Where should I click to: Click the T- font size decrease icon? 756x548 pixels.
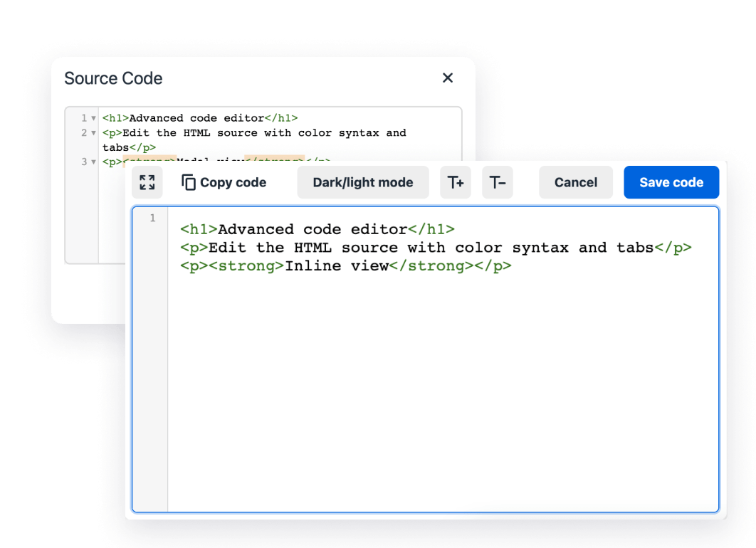coord(497,182)
